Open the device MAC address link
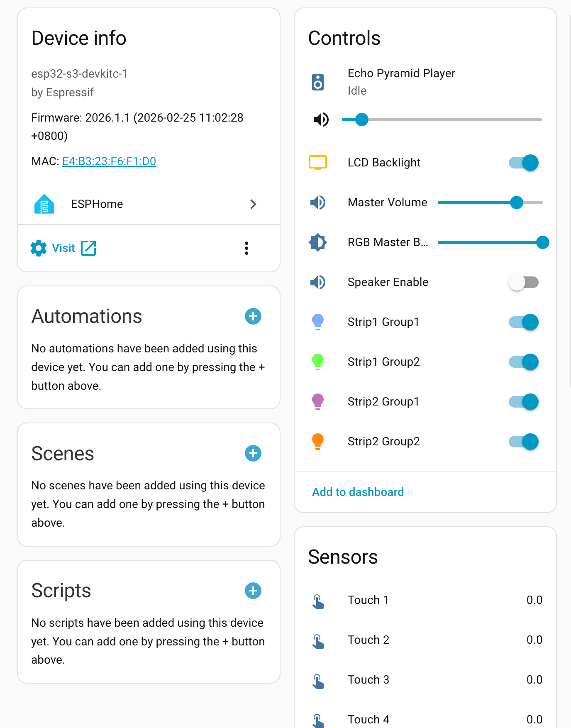 [109, 161]
